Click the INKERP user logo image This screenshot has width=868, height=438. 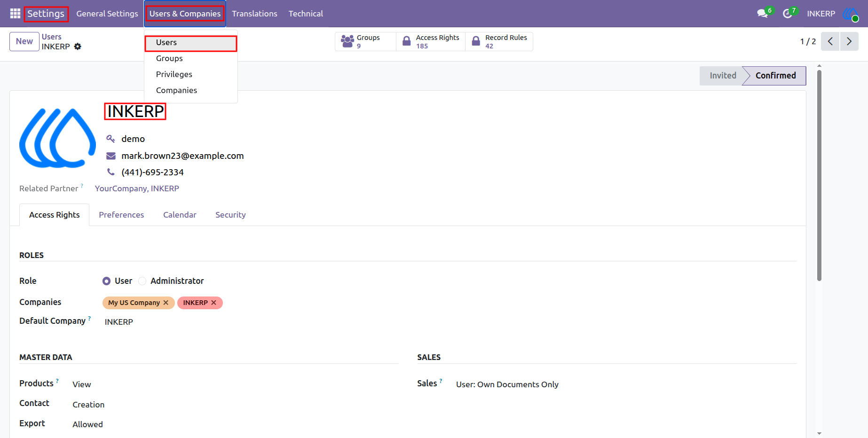click(57, 138)
